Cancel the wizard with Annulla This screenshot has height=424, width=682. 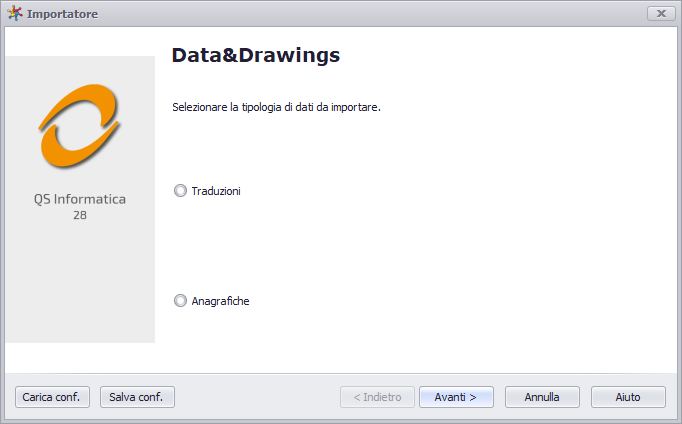tap(542, 397)
